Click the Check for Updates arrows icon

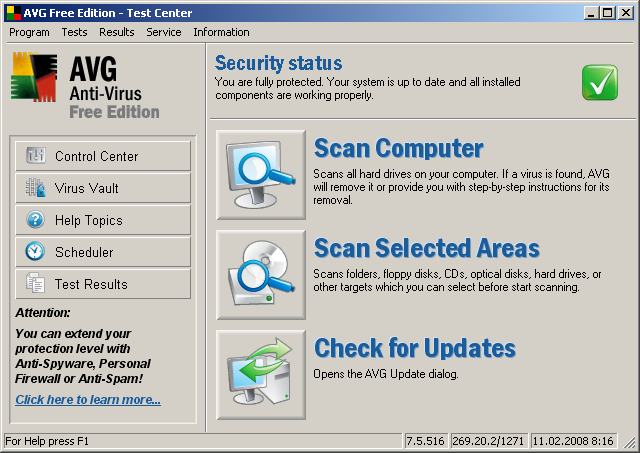tap(261, 375)
